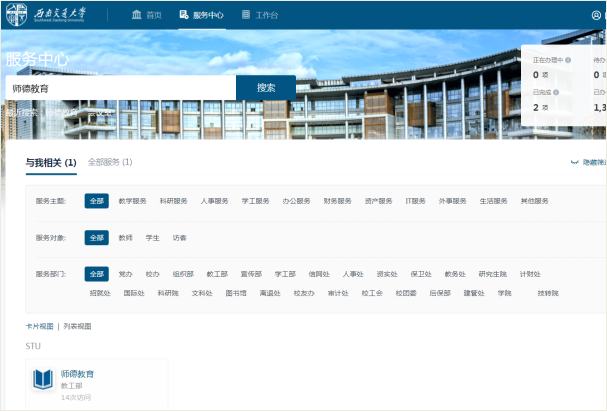Select the 与我相关 (1) tab

pyautogui.click(x=51, y=162)
